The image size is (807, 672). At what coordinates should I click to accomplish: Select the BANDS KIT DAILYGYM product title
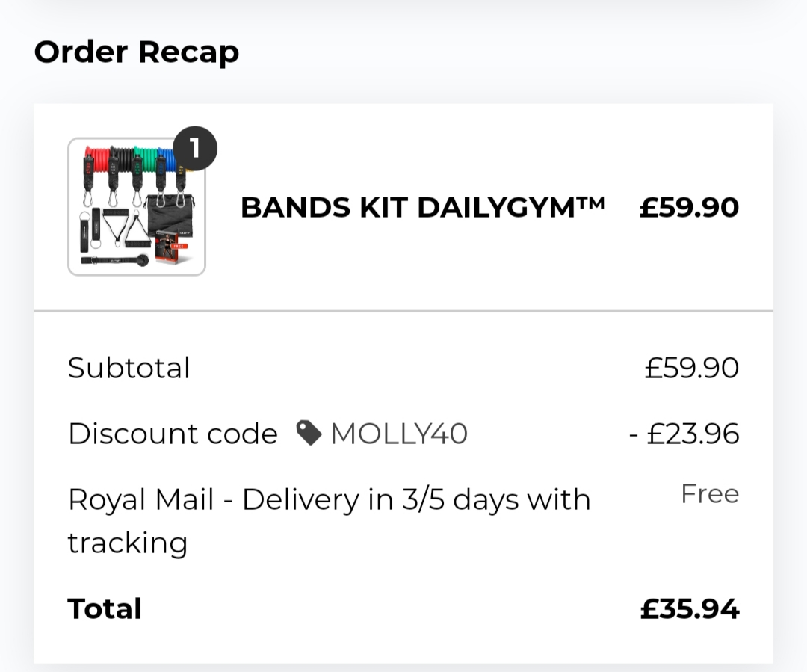click(422, 208)
